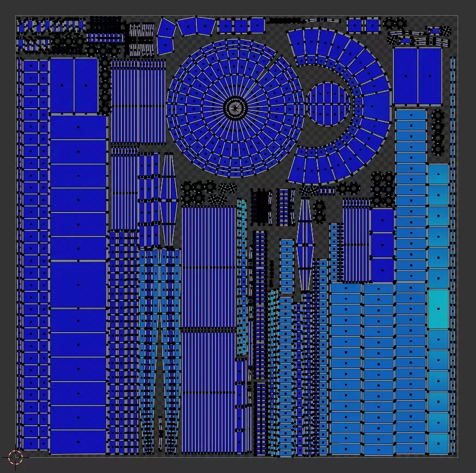Select the center hub of the large radial UV island
This screenshot has height=473, width=476.
[x=235, y=108]
